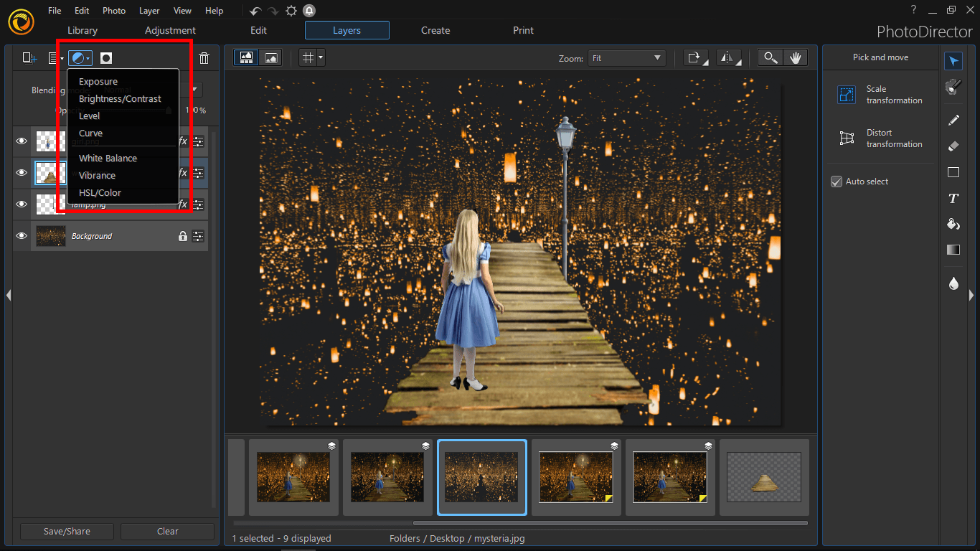Click the layer mask icon
This screenshot has width=980, height=551.
click(x=106, y=58)
